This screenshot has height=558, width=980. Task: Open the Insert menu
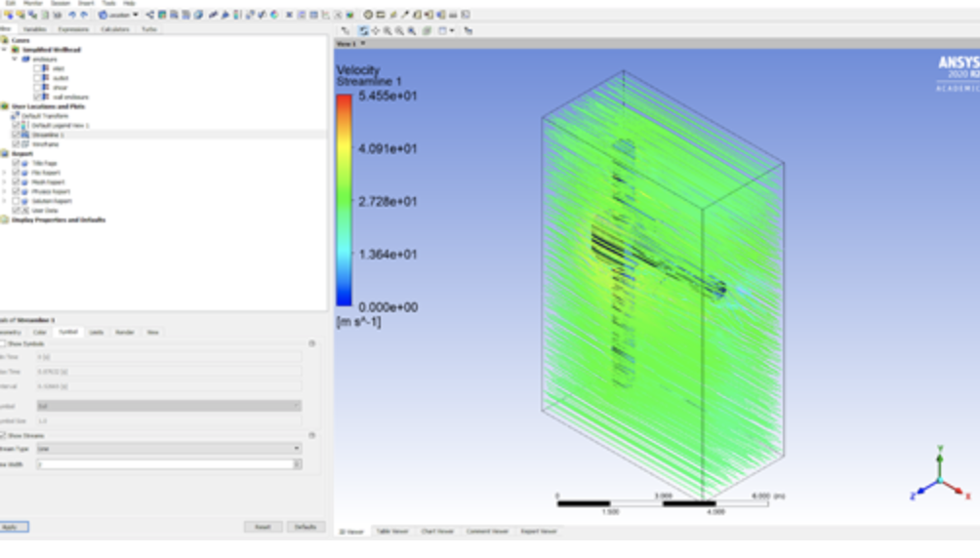point(86,3)
